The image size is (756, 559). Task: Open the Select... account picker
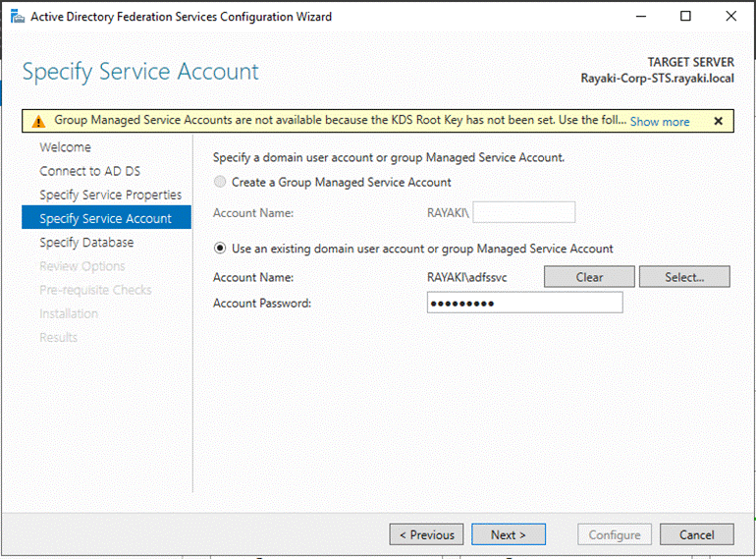pyautogui.click(x=684, y=277)
